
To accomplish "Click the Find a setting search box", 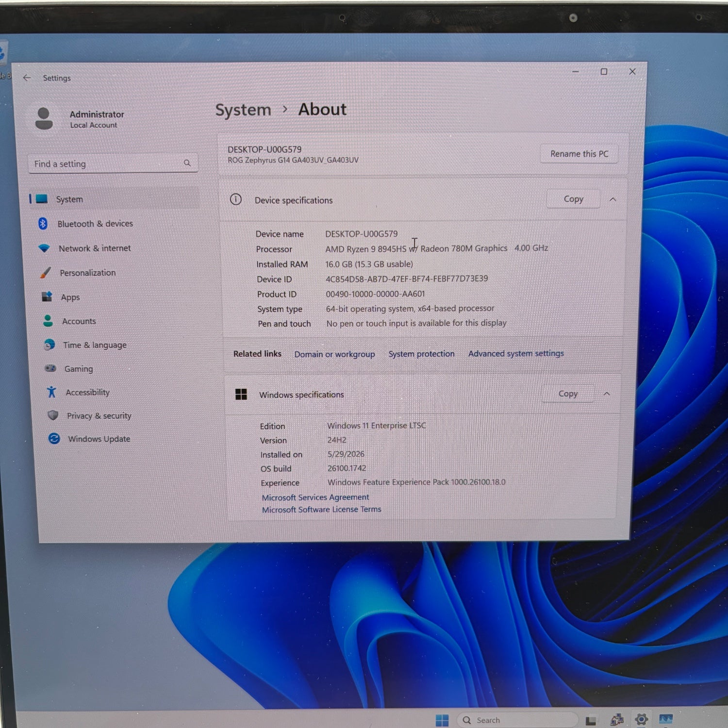I will pos(113,164).
